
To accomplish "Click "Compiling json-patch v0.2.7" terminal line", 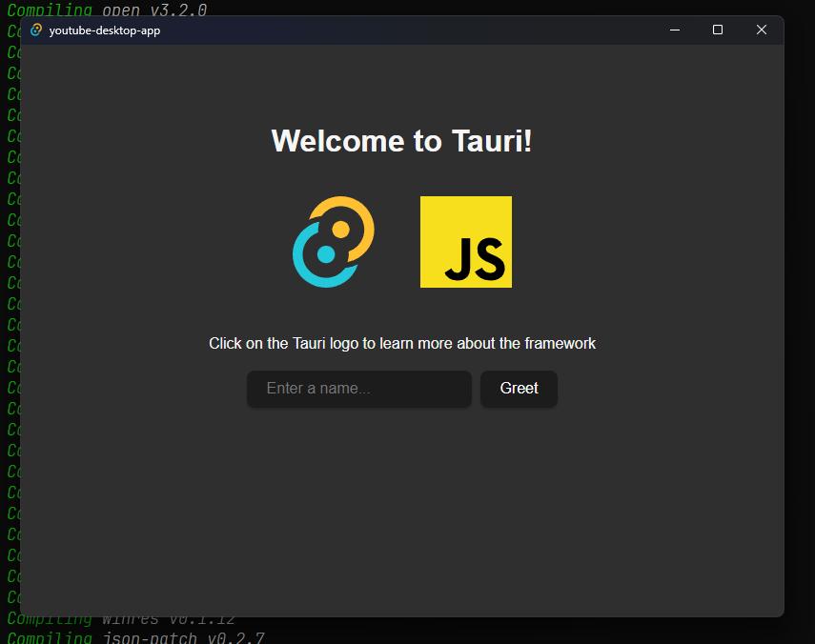I will pos(135,637).
